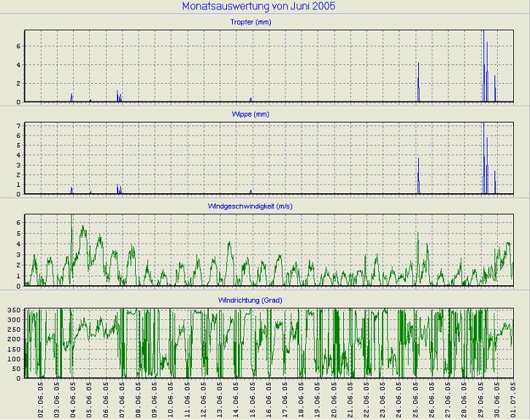Click the '350' y-axis label in Windrichtung chart
Screen dimensions: 530x420
(15, 311)
